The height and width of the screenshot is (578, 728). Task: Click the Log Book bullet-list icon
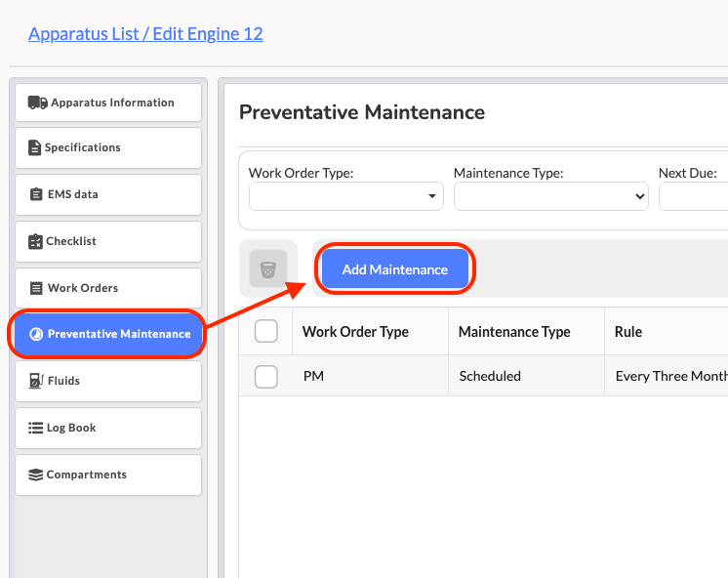coord(36,428)
